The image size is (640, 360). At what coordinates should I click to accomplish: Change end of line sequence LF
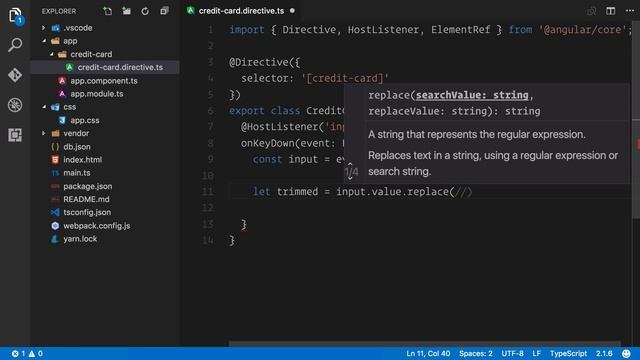(536, 353)
